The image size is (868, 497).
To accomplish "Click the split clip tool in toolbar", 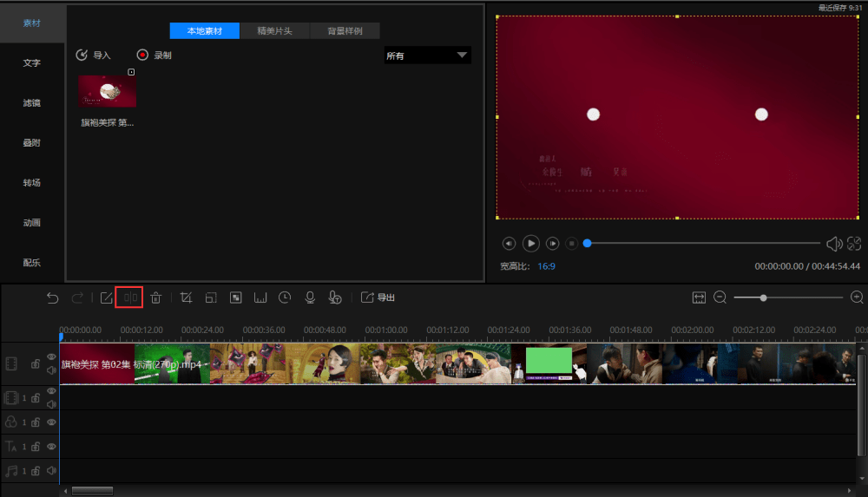I will click(130, 298).
